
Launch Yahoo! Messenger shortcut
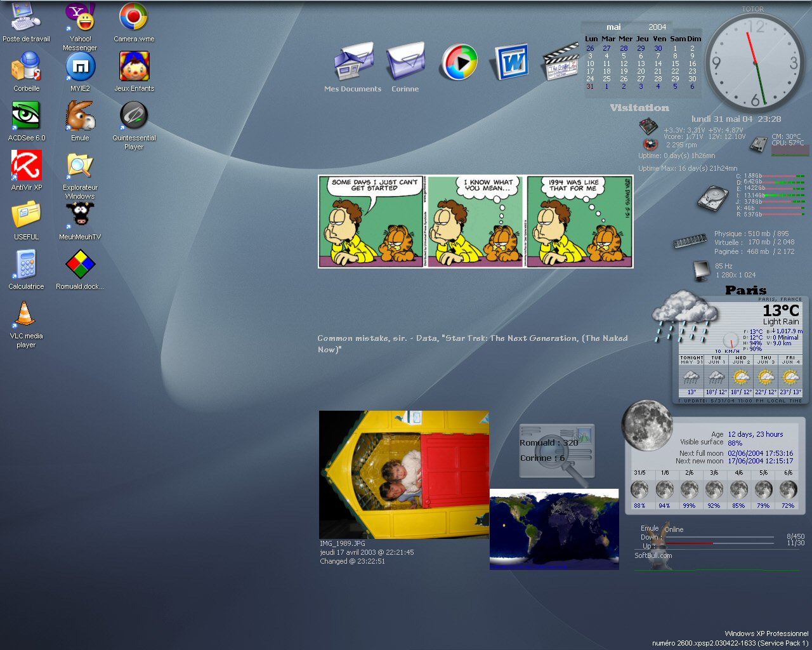click(x=80, y=27)
